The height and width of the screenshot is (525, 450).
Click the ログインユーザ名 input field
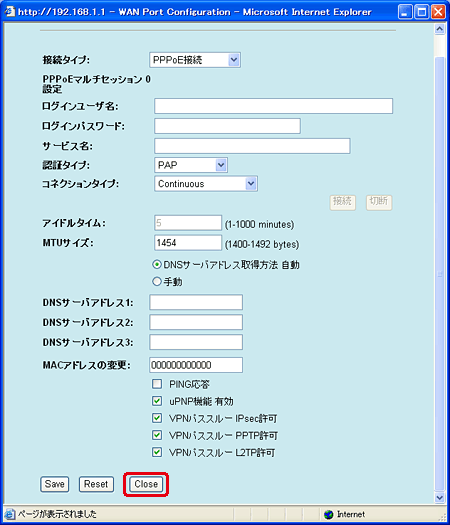click(x=273, y=106)
